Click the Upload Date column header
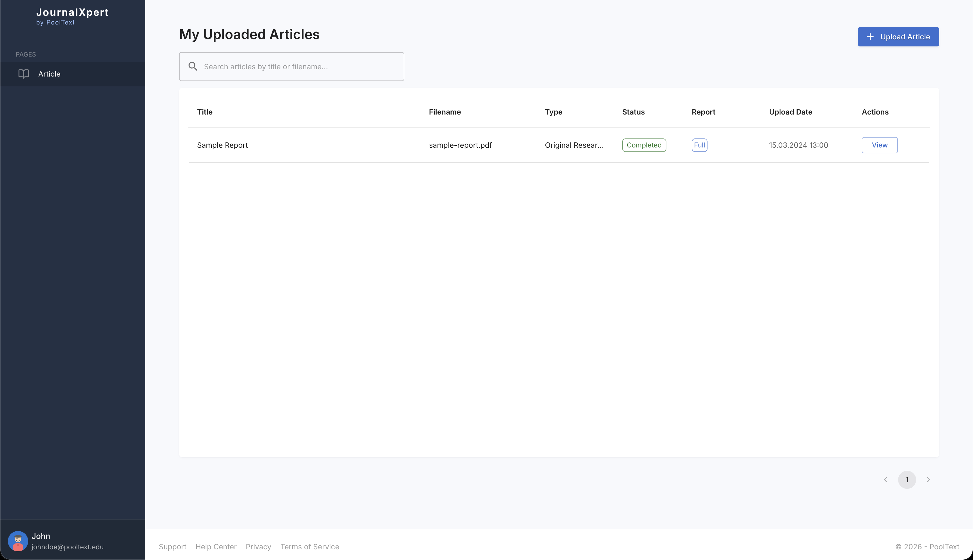 (x=790, y=112)
